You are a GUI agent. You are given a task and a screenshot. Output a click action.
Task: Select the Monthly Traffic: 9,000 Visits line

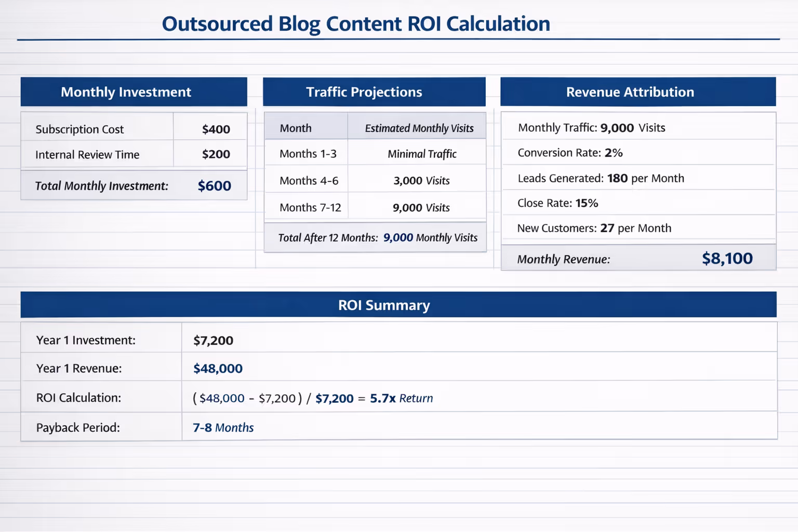[592, 128]
